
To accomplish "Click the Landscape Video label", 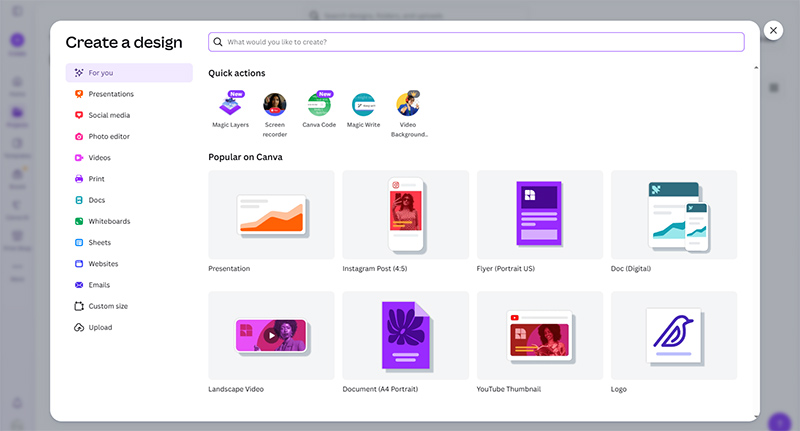I will point(236,389).
